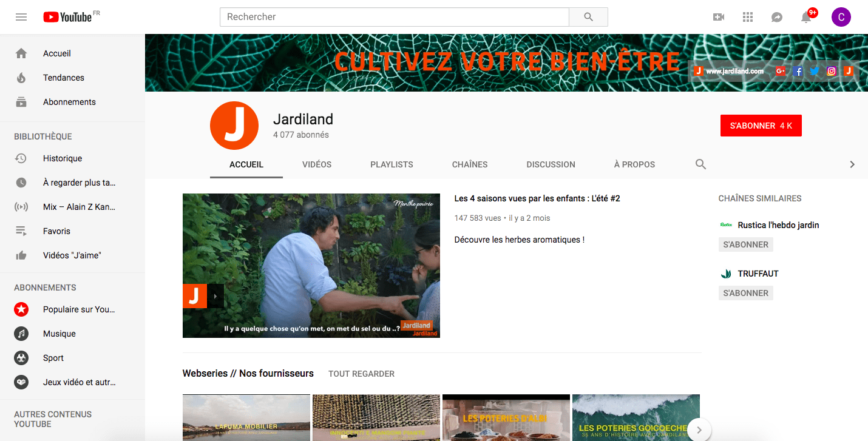This screenshot has height=441, width=868.
Task: Click the Jardiland channel name
Action: pos(303,119)
